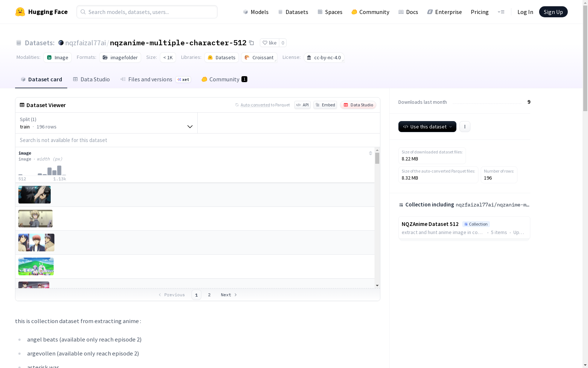Open dataset options three-dot menu
This screenshot has height=368, width=588.
coord(465,127)
